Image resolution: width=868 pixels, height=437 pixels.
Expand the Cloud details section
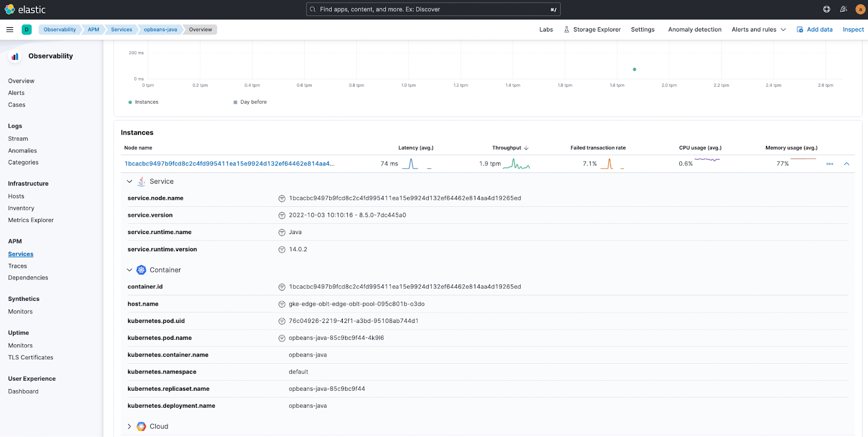tap(130, 427)
